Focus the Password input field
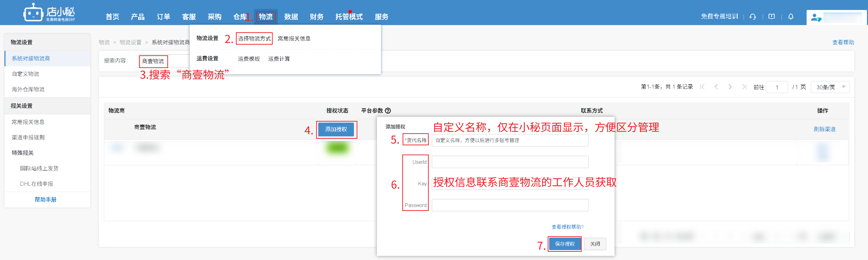 510,205
